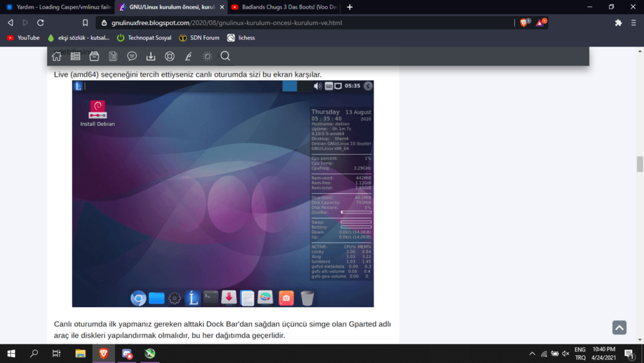Click the muted volume tray icon
644x363 pixels.
566,354
